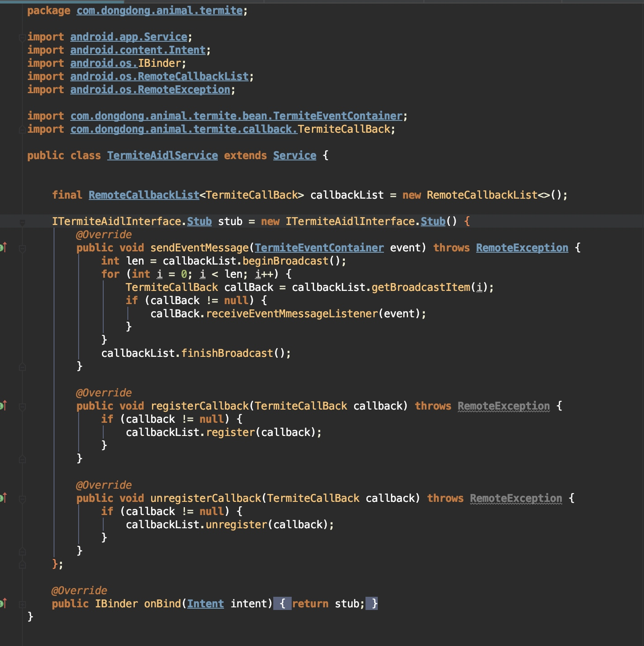Click override gutter icon beside registerCallback method
The image size is (644, 646).
3,406
